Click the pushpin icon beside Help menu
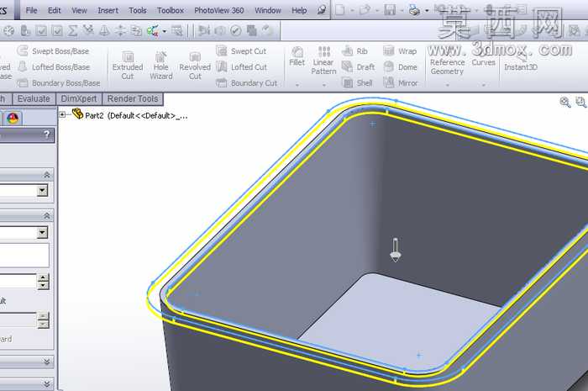This screenshot has height=391, width=588. point(322,10)
